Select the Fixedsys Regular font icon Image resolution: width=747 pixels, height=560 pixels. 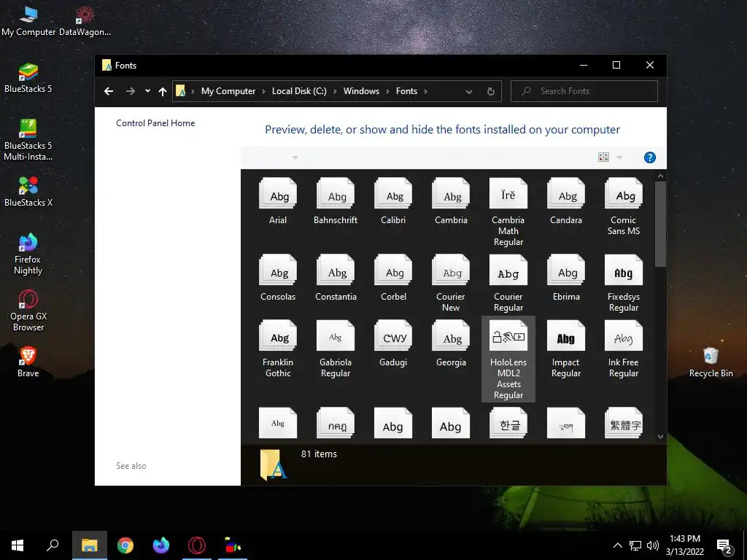624,270
